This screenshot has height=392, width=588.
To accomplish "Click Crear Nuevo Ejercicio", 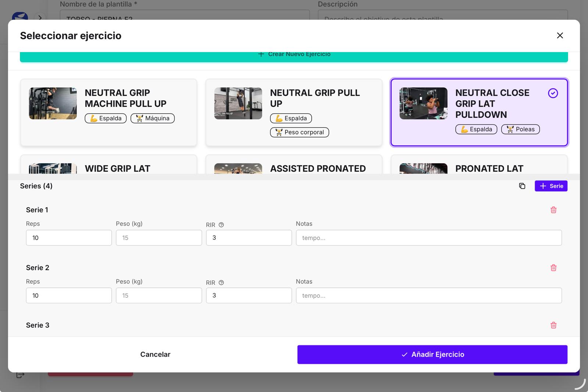I will tap(294, 54).
